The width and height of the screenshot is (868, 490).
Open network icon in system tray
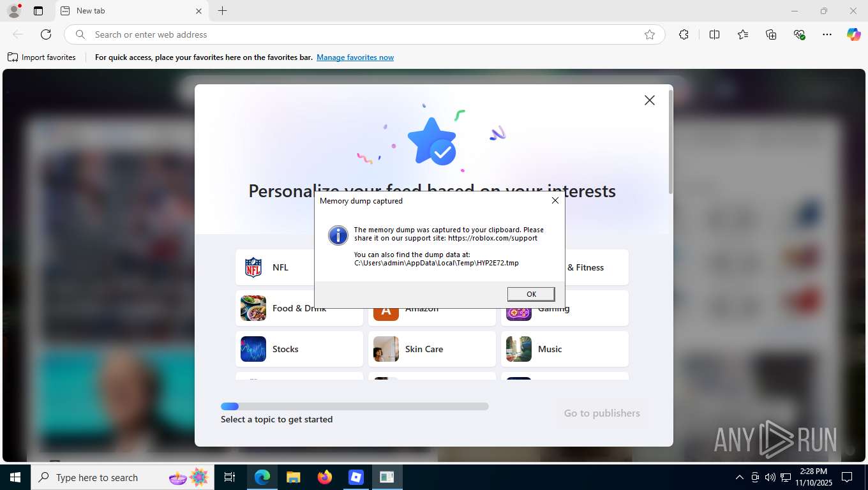tap(786, 477)
